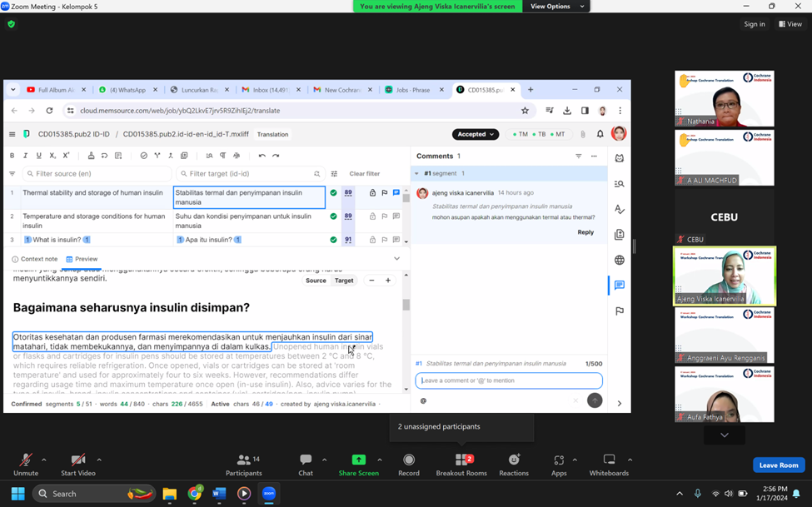Open Word from the Windows taskbar
This screenshot has height=507, width=812.
(x=219, y=494)
